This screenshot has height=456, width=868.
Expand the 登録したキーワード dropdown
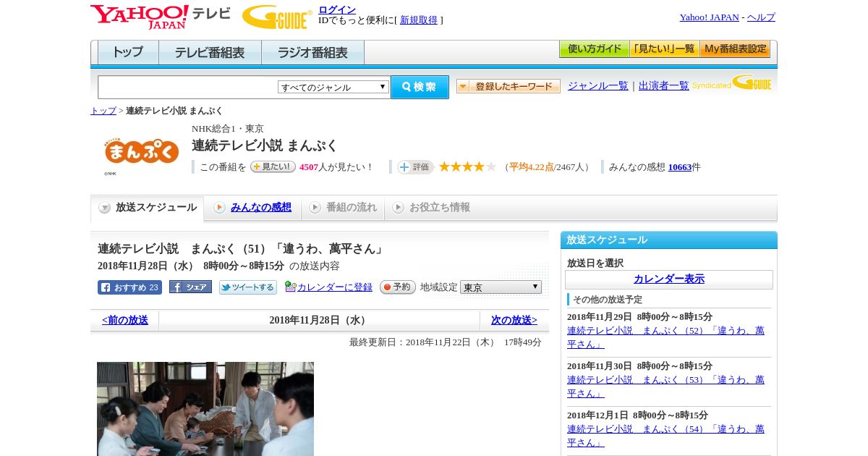pos(509,86)
